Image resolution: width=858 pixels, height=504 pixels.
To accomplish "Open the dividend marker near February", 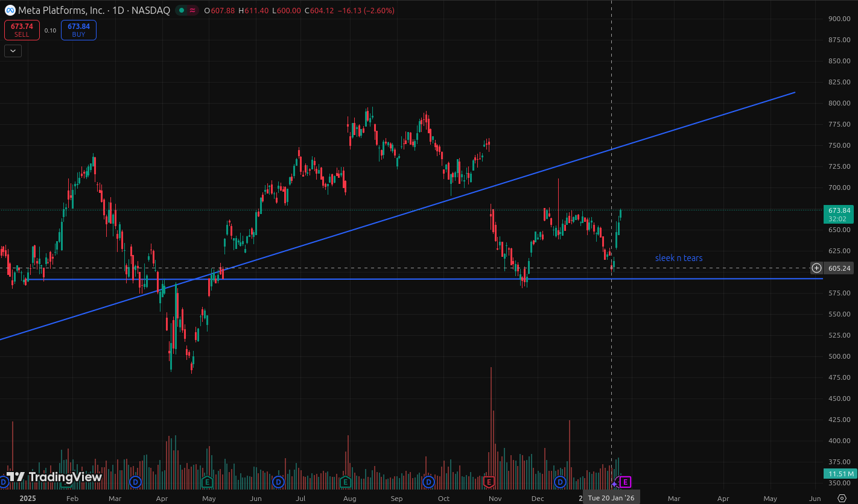I will 135,482.
